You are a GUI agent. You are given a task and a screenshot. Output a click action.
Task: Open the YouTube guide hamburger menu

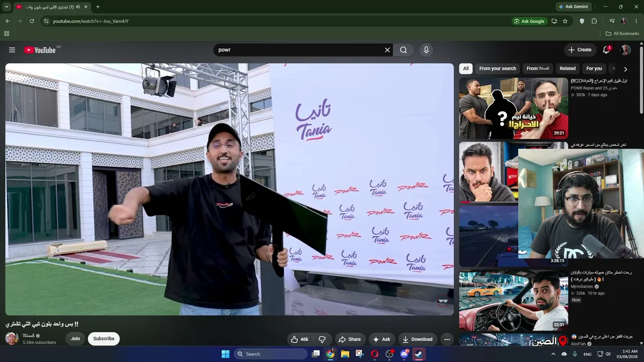click(x=12, y=50)
